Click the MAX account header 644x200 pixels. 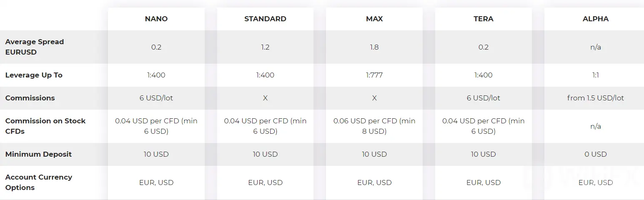[374, 19]
